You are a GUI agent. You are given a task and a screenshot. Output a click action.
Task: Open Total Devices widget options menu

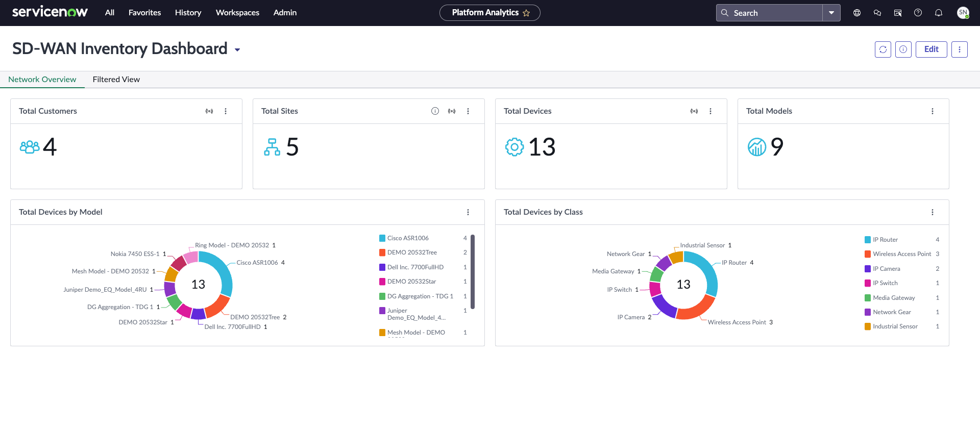(710, 111)
